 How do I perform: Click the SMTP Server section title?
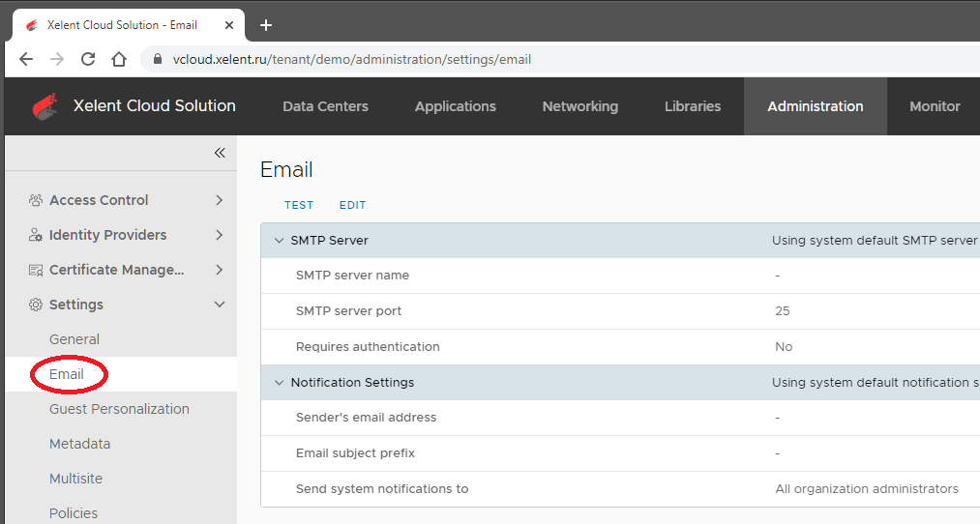pos(329,241)
